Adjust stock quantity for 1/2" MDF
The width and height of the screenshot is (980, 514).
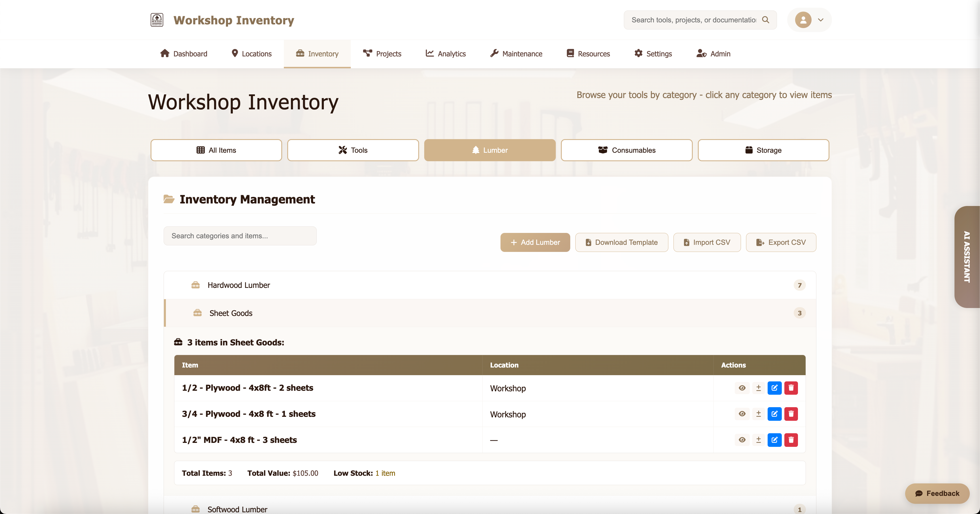coord(758,440)
